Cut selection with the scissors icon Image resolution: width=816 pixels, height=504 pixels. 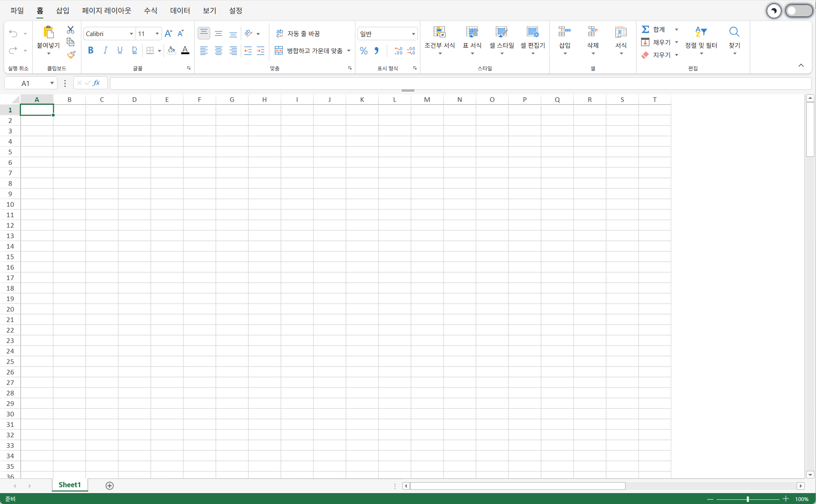point(70,30)
